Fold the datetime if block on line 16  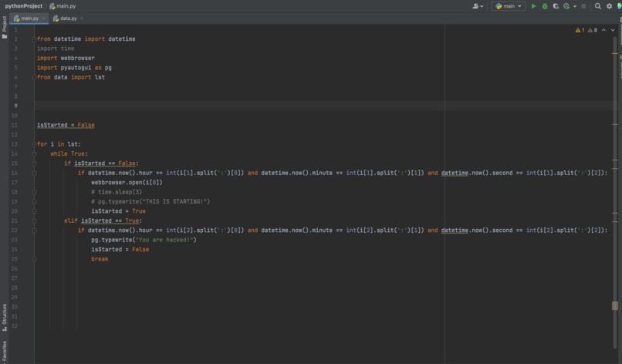34,173
